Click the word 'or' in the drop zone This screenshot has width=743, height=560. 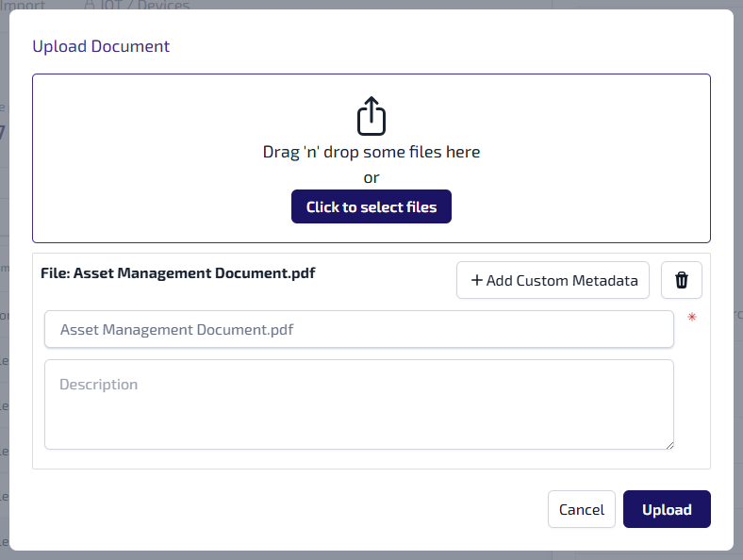coord(371,177)
